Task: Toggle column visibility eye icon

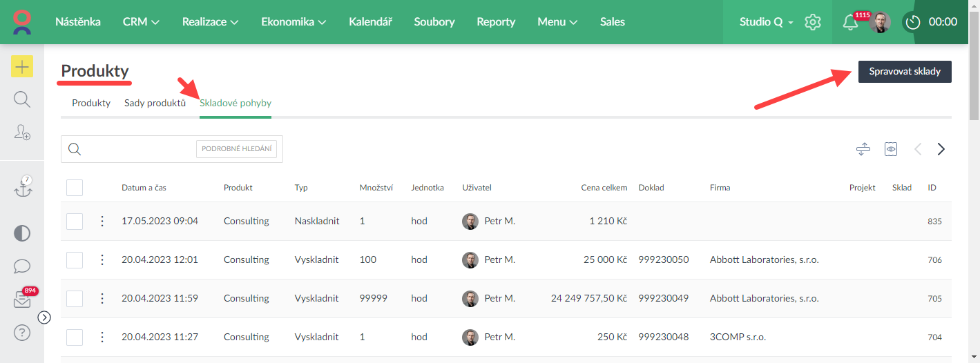Action: click(891, 149)
